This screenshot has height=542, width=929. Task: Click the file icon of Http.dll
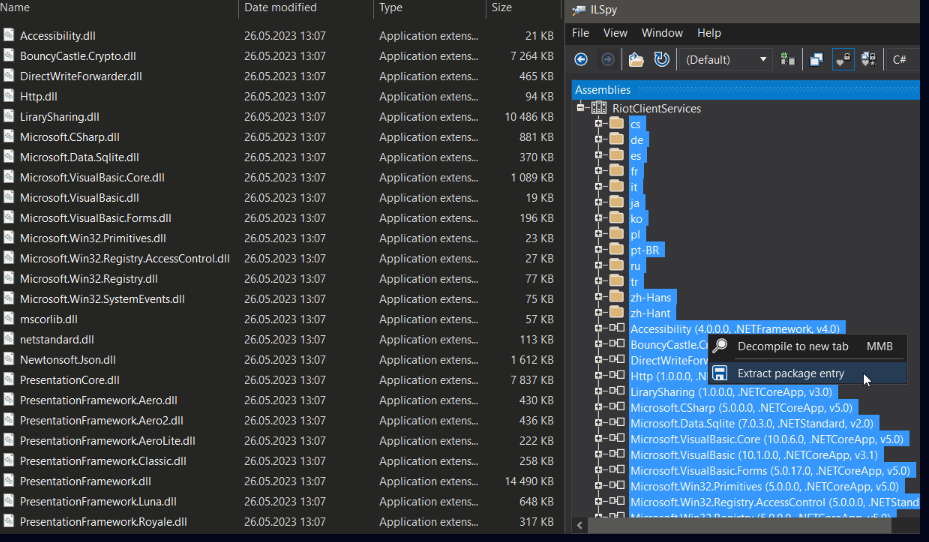point(8,95)
